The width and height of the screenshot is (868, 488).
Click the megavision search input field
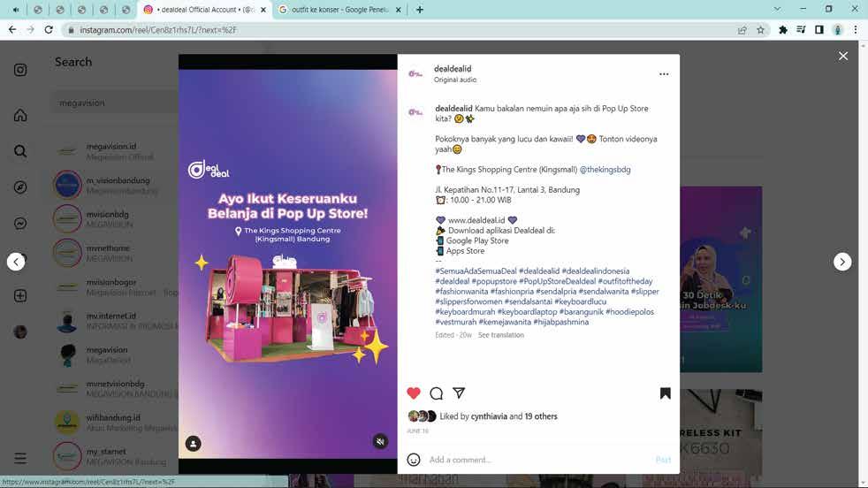(115, 103)
